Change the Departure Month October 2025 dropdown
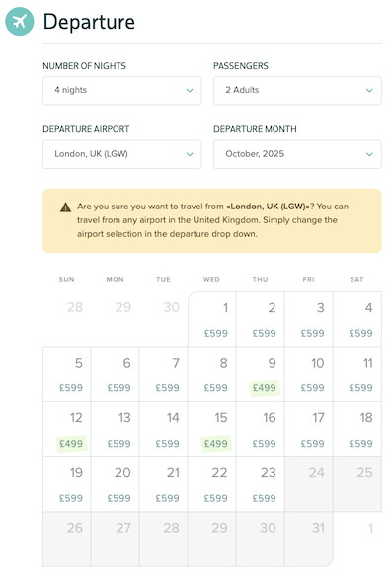Image resolution: width=392 pixels, height=580 pixels. click(297, 154)
